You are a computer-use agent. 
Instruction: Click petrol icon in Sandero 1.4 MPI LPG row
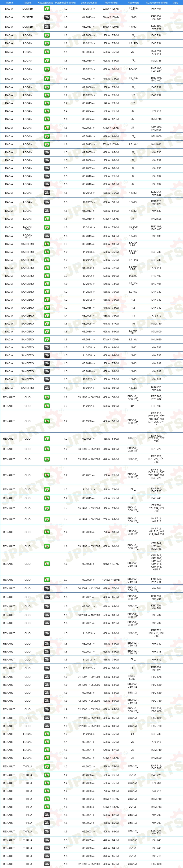(47, 268)
